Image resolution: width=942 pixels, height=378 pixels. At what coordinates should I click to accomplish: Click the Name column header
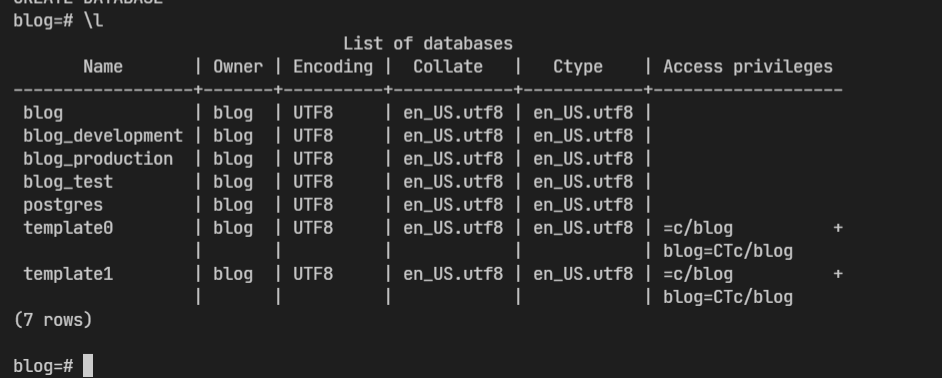click(x=103, y=67)
